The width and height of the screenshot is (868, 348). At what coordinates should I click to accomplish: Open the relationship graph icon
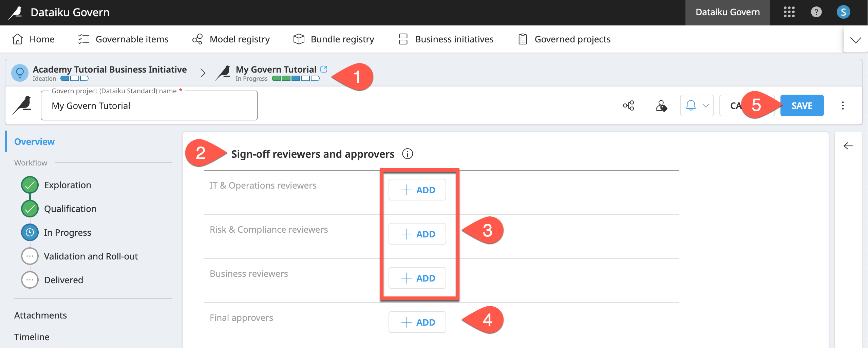tap(628, 105)
